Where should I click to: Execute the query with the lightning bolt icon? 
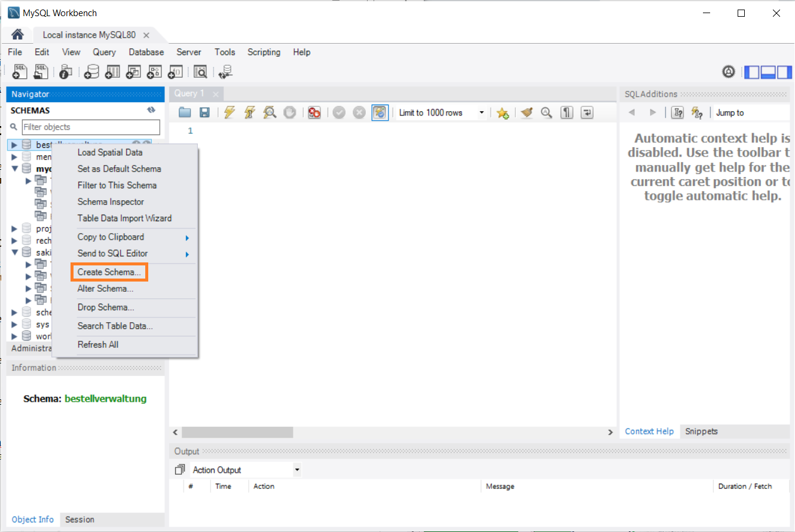230,112
